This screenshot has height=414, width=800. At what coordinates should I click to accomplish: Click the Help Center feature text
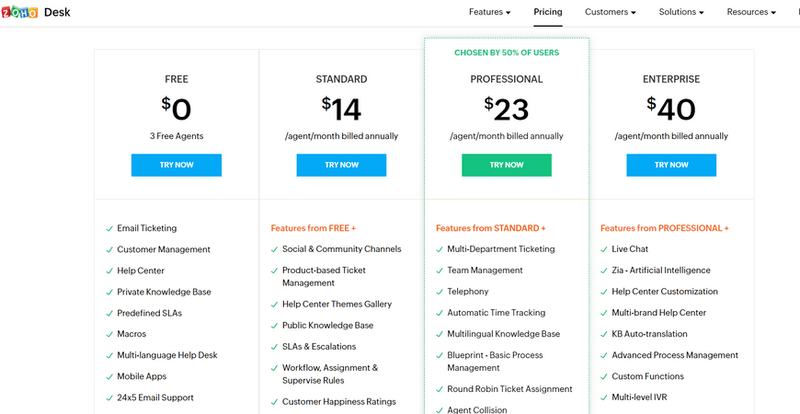(x=141, y=271)
